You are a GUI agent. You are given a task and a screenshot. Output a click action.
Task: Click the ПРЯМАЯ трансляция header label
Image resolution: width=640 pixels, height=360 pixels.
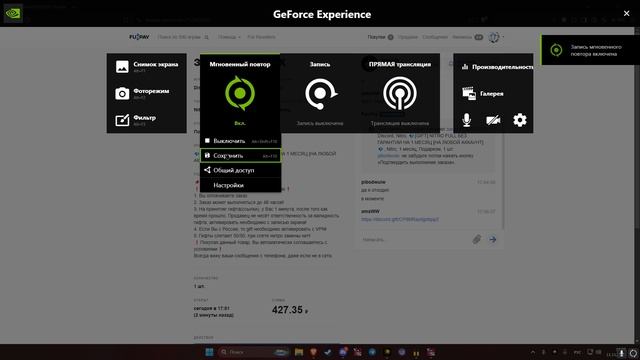point(400,64)
